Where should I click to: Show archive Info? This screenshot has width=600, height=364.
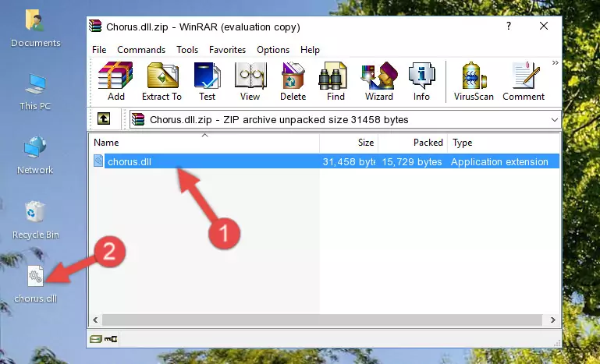[421, 81]
